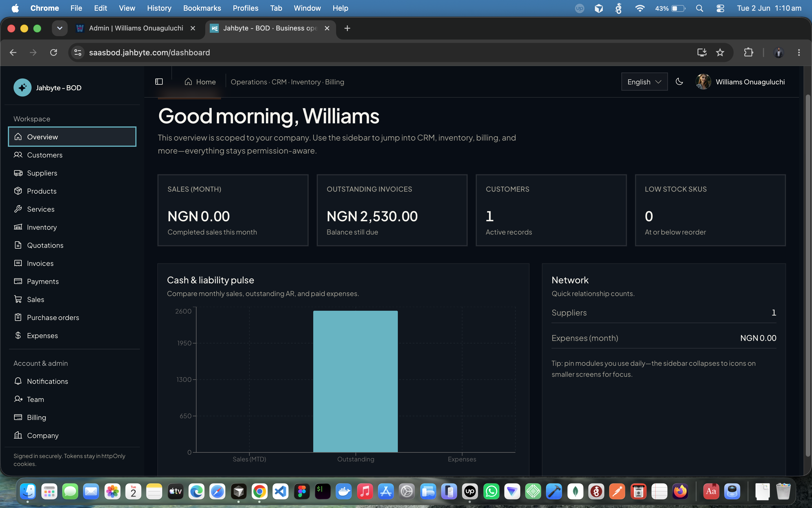Click the Wi-Fi icon in menu bar
Image resolution: width=812 pixels, height=508 pixels.
pyautogui.click(x=640, y=8)
